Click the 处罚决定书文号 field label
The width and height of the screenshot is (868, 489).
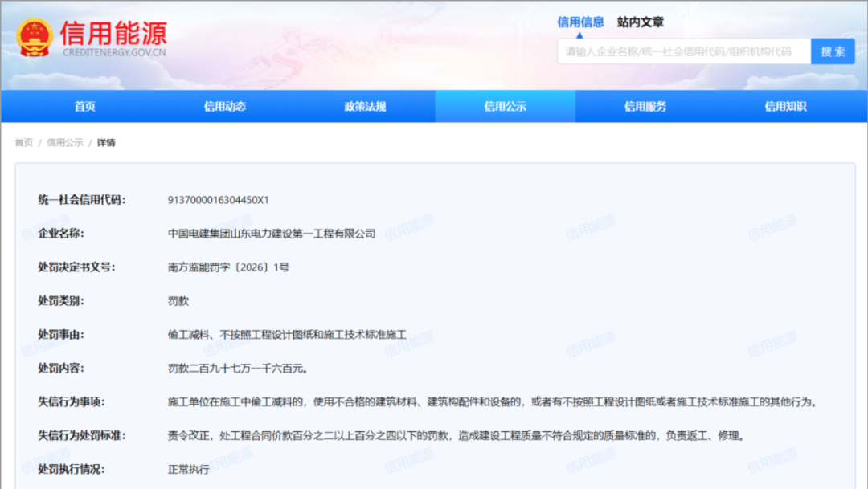pos(76,267)
